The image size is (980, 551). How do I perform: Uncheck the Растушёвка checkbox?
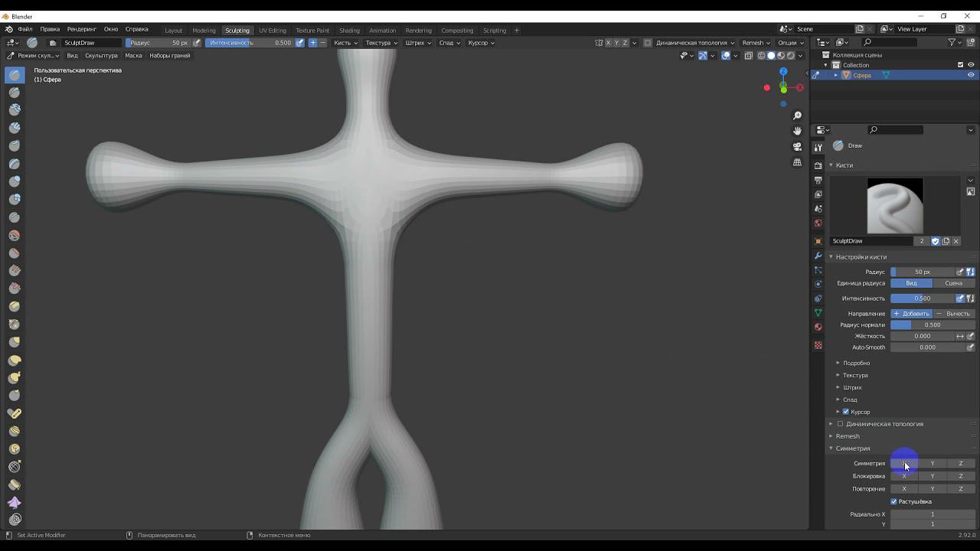893,501
